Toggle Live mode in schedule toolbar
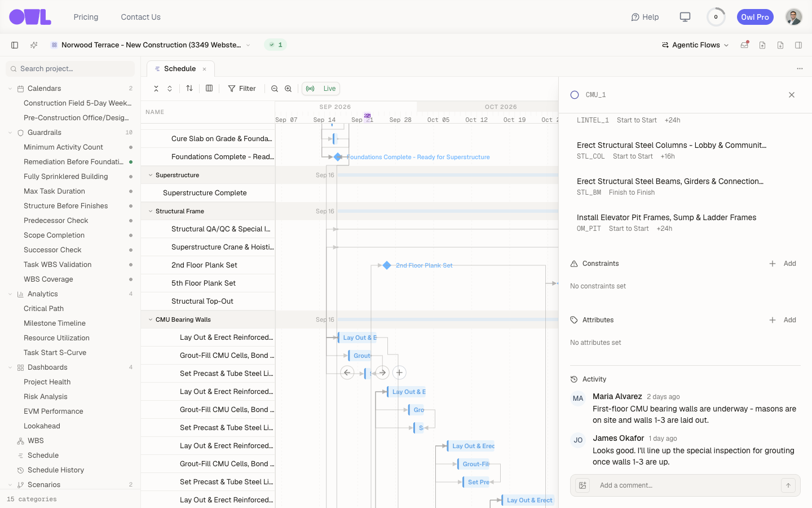Image resolution: width=812 pixels, height=508 pixels. click(x=321, y=89)
